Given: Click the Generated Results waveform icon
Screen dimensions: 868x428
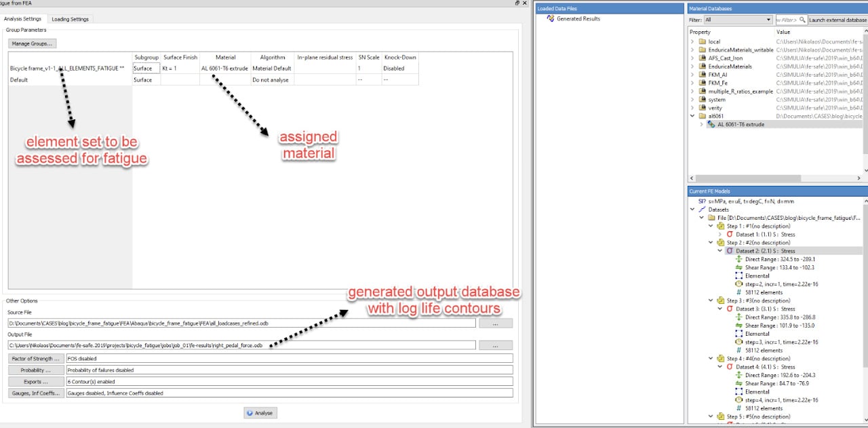Looking at the screenshot, I should click(550, 19).
